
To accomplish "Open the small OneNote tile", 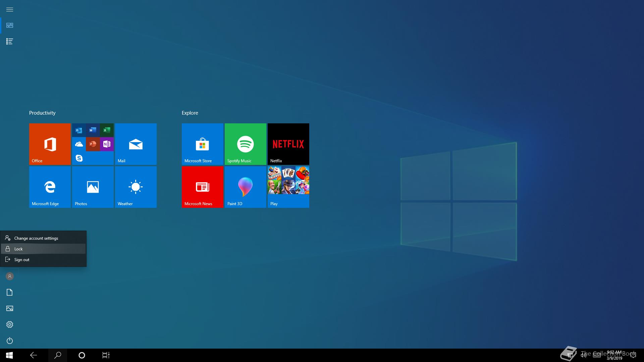I will 107,144.
